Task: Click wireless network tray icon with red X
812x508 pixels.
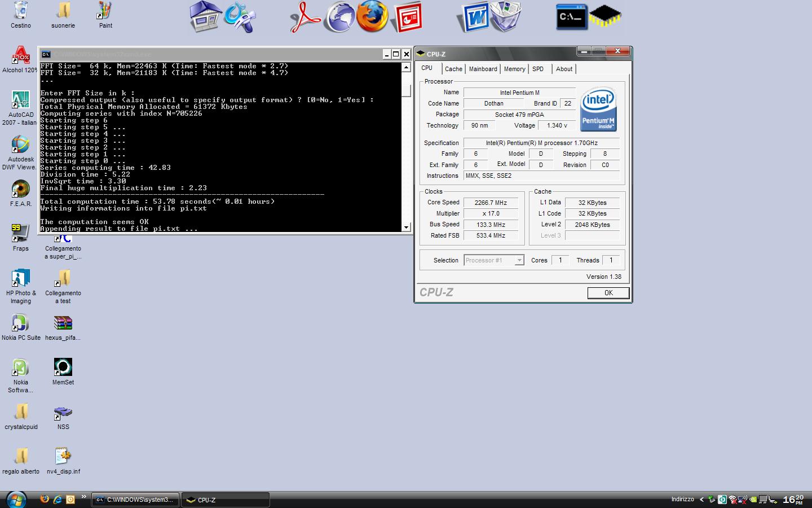Action: [x=732, y=500]
